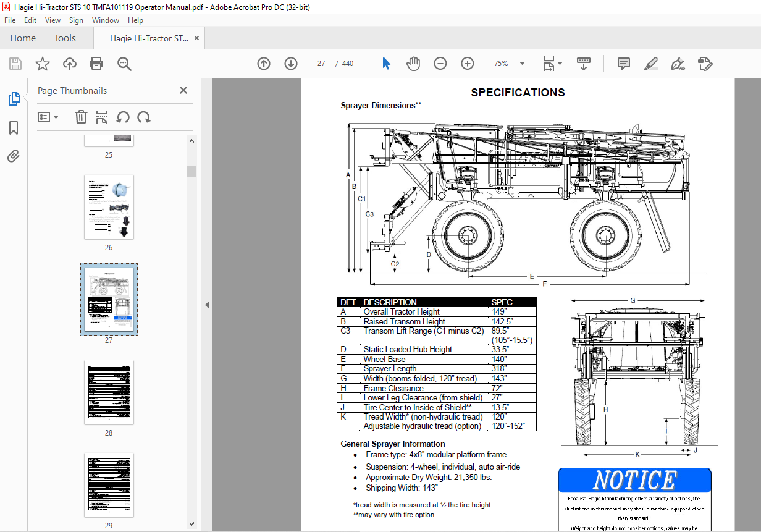
Task: Click the 'Sprayer Length' table cell
Action: (x=390, y=369)
